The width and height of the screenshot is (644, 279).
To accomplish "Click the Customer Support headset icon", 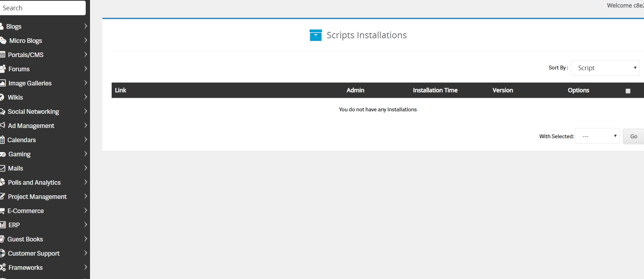I will (2, 253).
